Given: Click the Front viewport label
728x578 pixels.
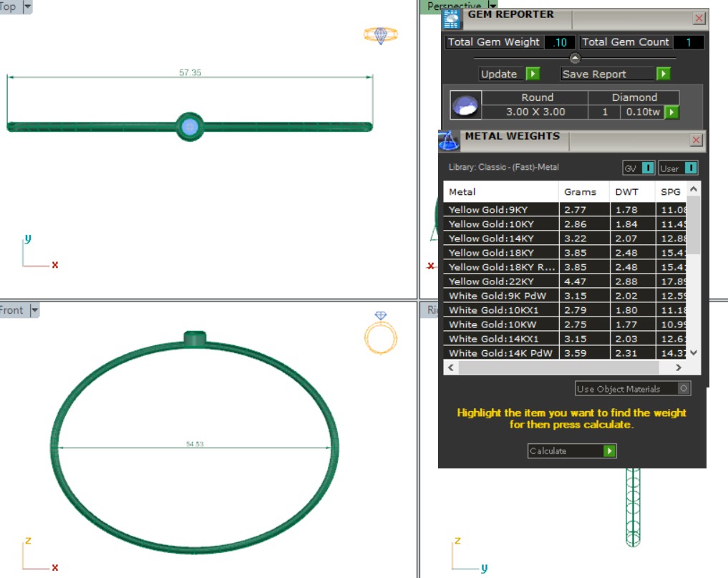Looking at the screenshot, I should 11,310.
